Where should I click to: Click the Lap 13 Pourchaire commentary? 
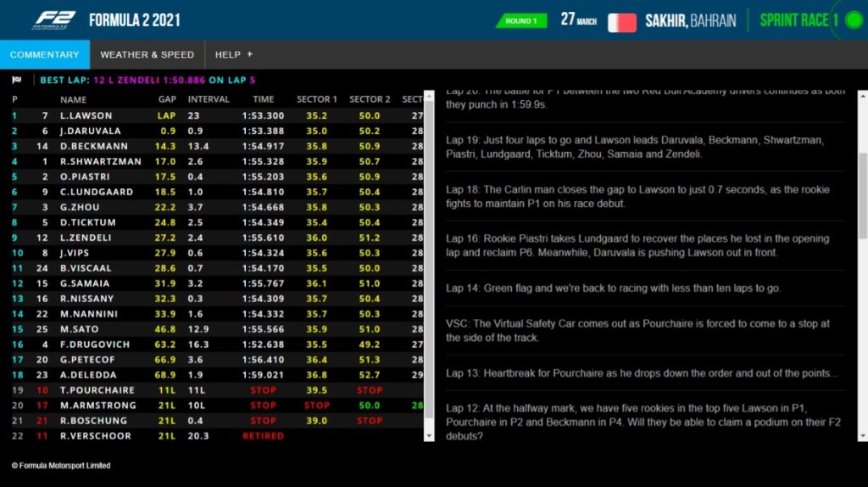[x=643, y=373]
